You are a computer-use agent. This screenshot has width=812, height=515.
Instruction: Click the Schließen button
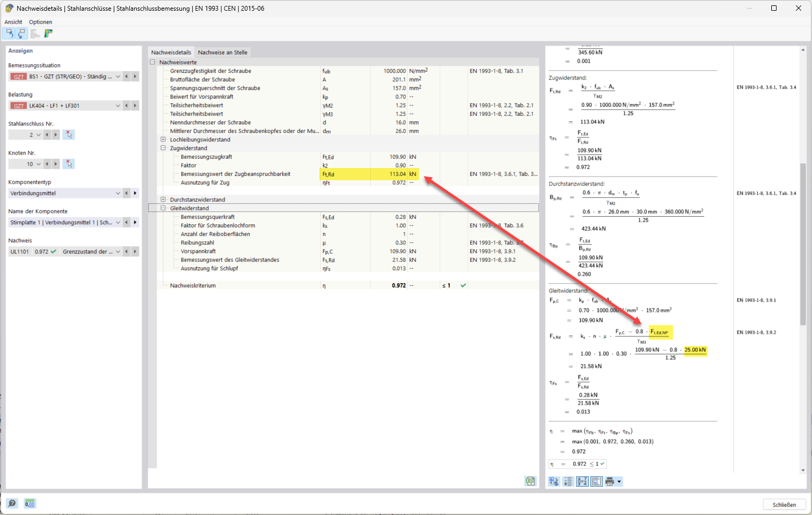pyautogui.click(x=784, y=504)
